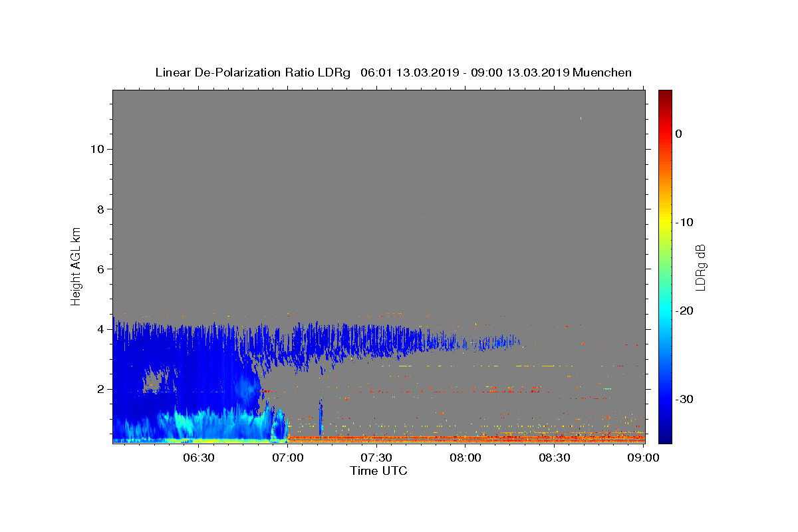Click the 08:30 time tick label
Image resolution: width=798 pixels, height=532 pixels.
(555, 458)
